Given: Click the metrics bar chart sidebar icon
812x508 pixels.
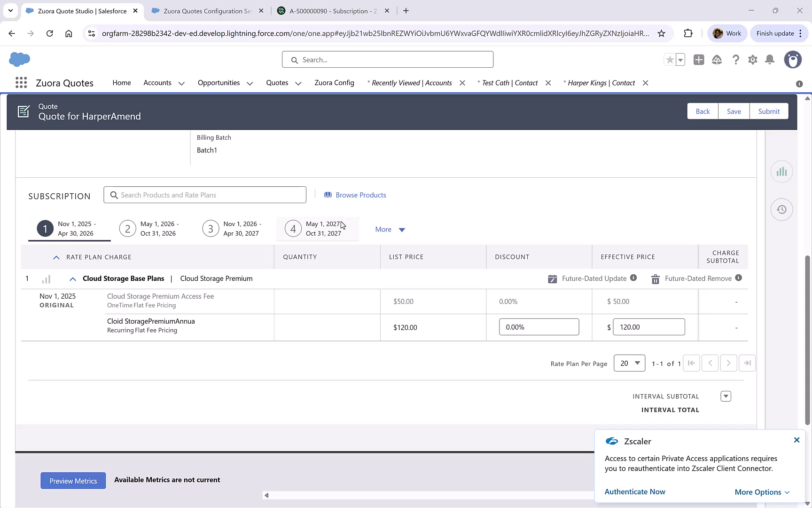Looking at the screenshot, I should (x=781, y=172).
